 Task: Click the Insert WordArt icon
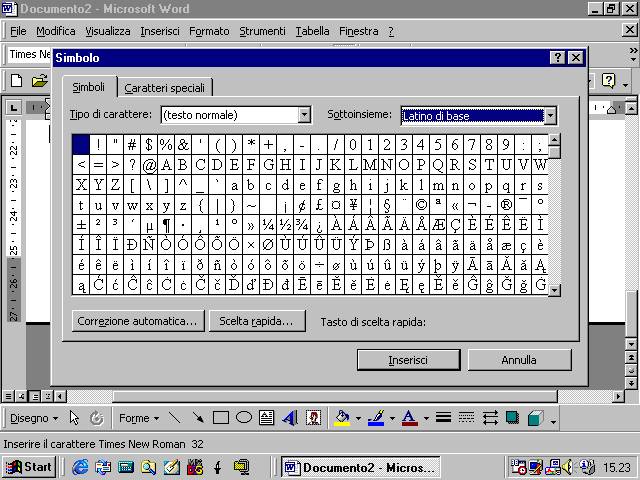(x=290, y=418)
